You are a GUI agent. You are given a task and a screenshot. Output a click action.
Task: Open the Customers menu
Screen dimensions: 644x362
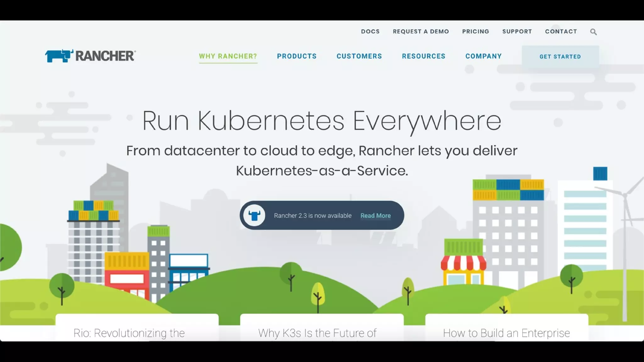[359, 56]
